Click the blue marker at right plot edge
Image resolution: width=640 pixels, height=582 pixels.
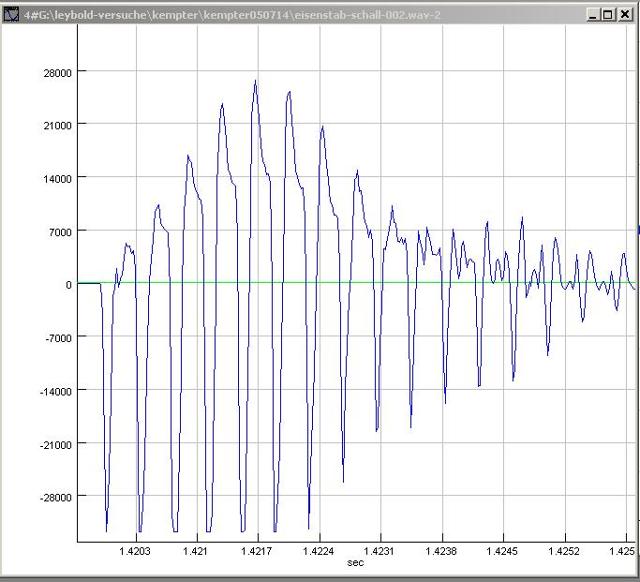tap(638, 230)
